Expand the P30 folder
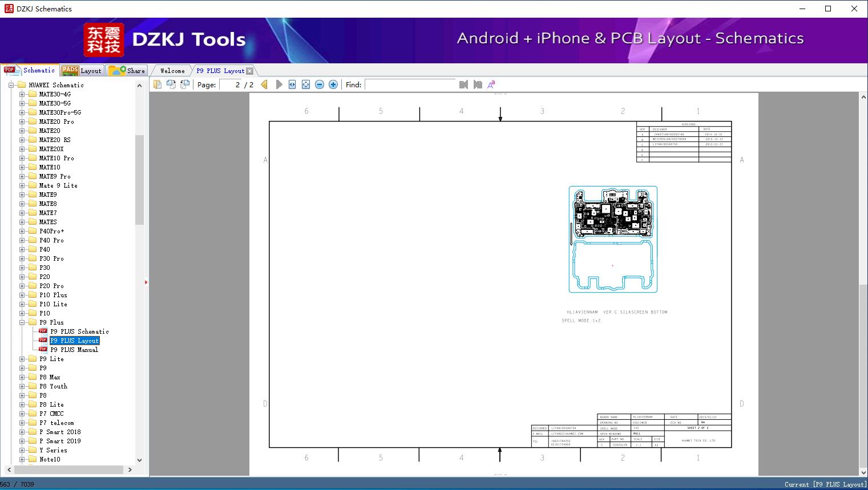The height and width of the screenshot is (490, 868). tap(22, 268)
